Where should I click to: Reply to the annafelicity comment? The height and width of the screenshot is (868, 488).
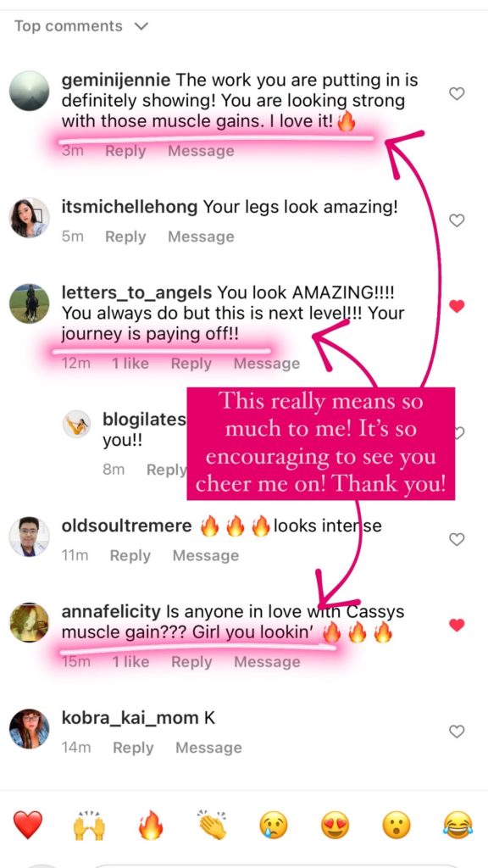tap(191, 662)
